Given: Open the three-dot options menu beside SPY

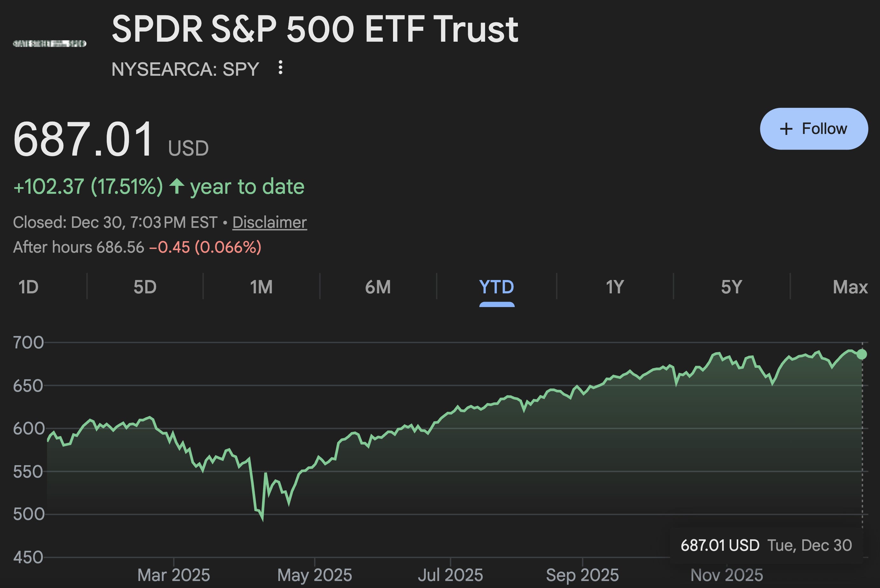Looking at the screenshot, I should (x=280, y=67).
